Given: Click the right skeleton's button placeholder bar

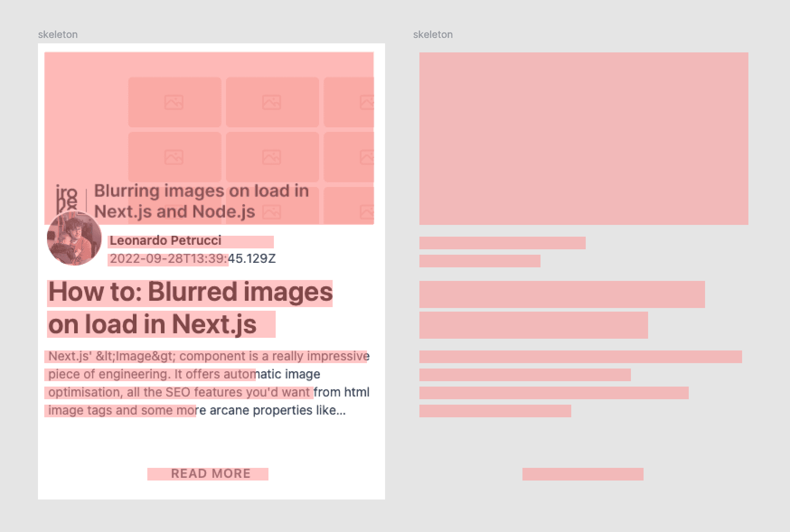Looking at the screenshot, I should point(583,474).
